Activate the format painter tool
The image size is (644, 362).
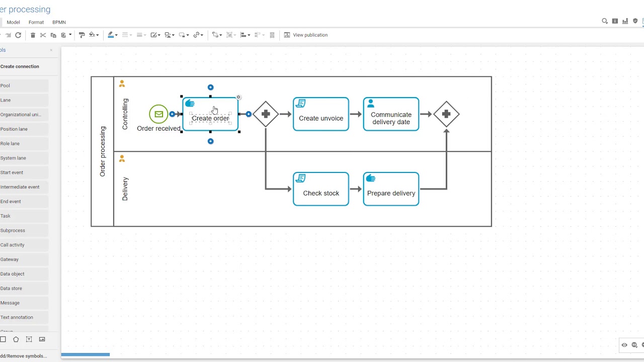(x=82, y=35)
